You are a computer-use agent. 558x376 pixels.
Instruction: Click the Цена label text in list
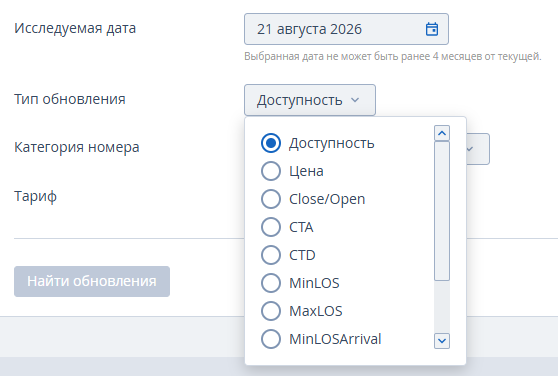click(x=306, y=171)
